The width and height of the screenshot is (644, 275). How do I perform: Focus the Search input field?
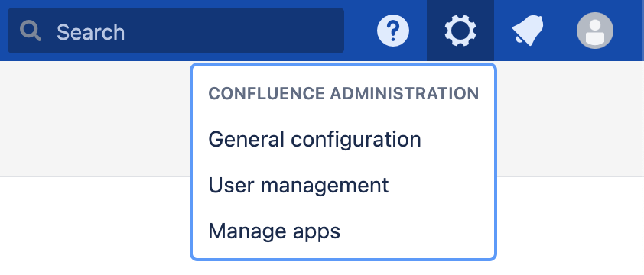tap(176, 31)
